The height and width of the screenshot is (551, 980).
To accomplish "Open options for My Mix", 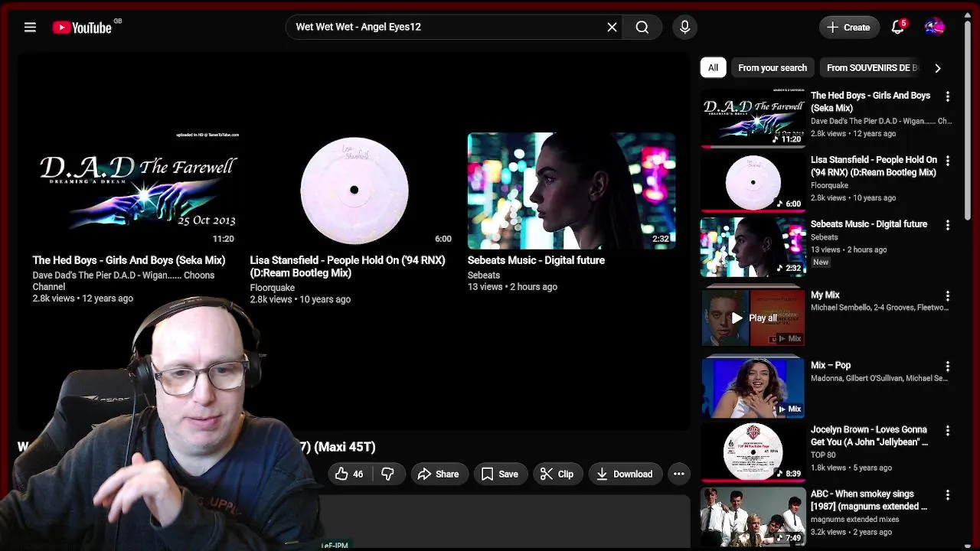I will click(947, 295).
